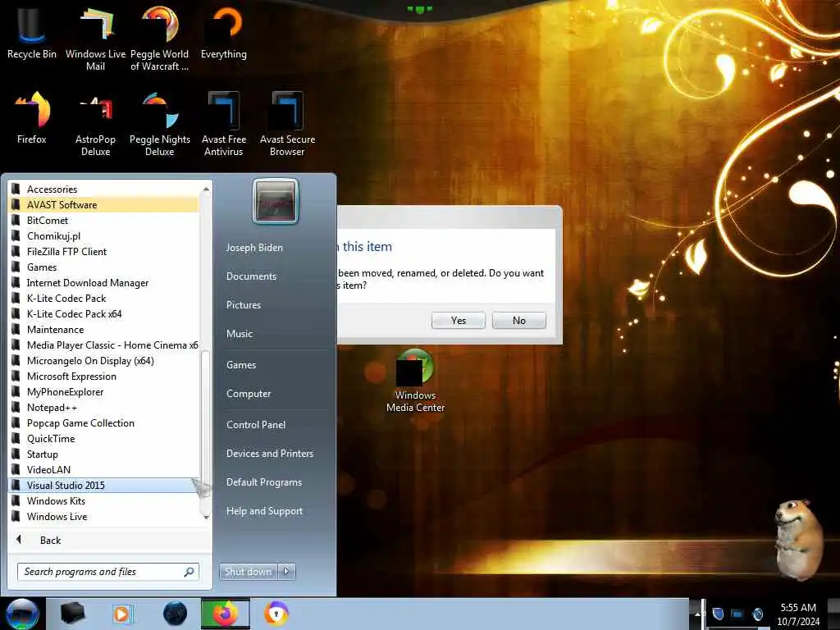The image size is (840, 630).
Task: Expand the Microsoft Expression folder
Action: [104, 376]
